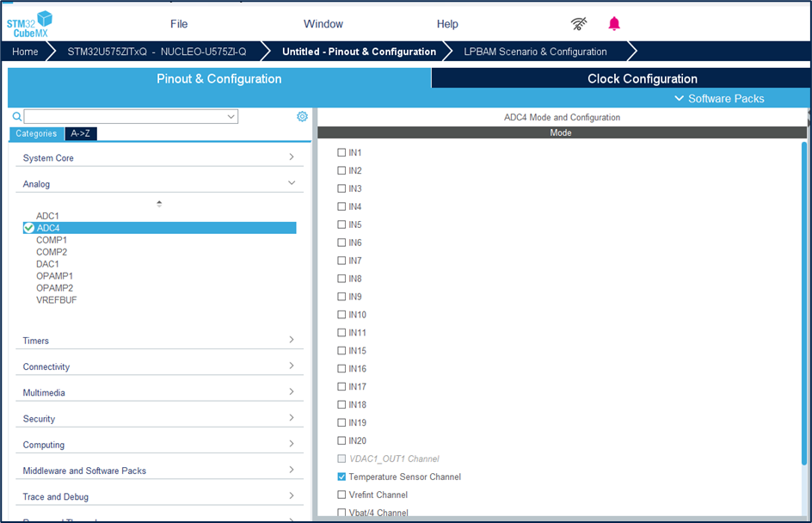The height and width of the screenshot is (523, 812).
Task: Expand the Security category
Action: (x=159, y=418)
